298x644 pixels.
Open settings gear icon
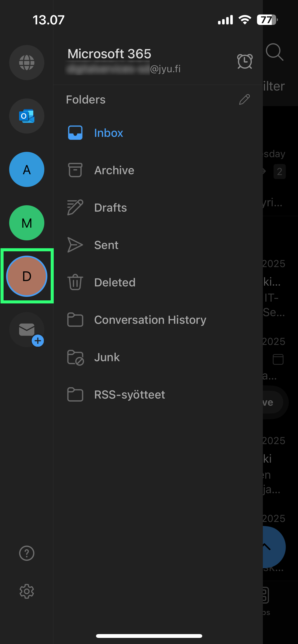(27, 591)
